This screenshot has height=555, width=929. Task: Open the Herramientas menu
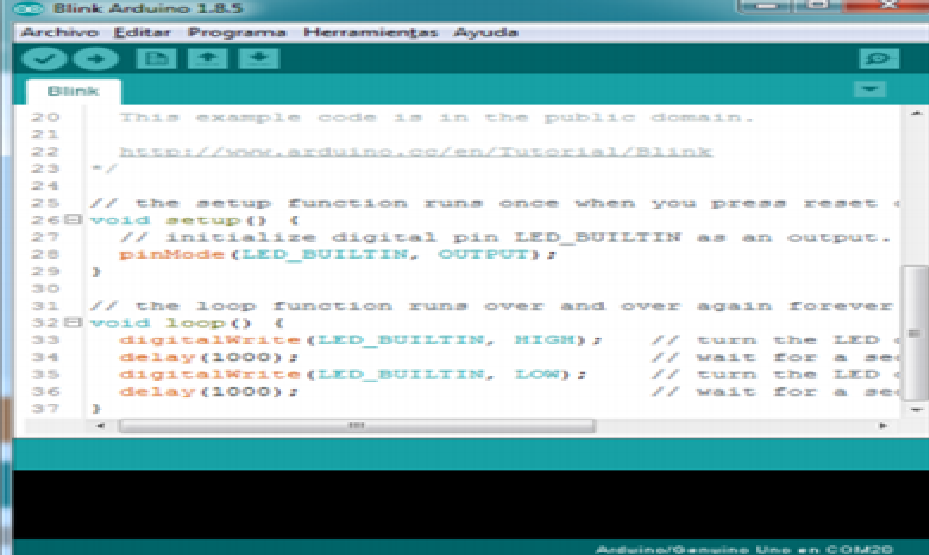pos(371,32)
